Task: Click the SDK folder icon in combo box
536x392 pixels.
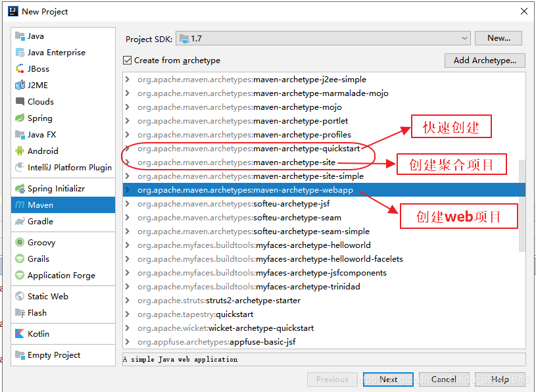Action: 184,39
